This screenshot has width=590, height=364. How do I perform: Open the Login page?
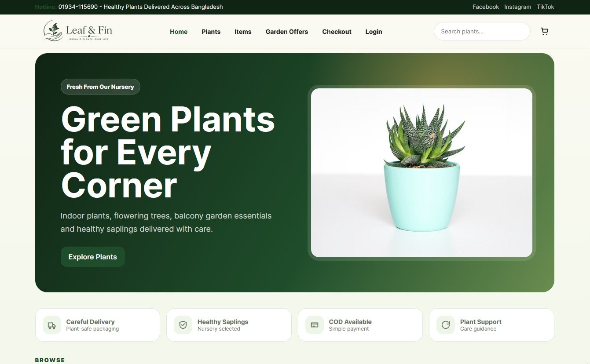(x=374, y=32)
